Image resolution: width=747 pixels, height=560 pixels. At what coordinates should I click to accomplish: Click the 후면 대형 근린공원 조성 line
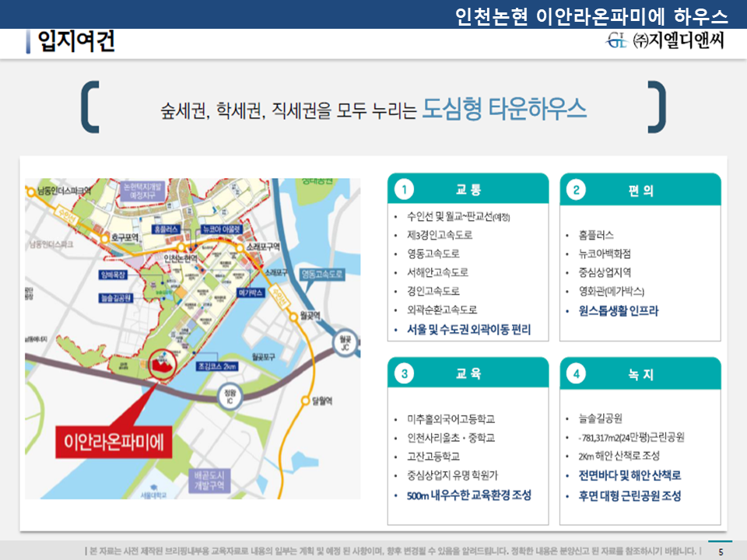pos(630,495)
